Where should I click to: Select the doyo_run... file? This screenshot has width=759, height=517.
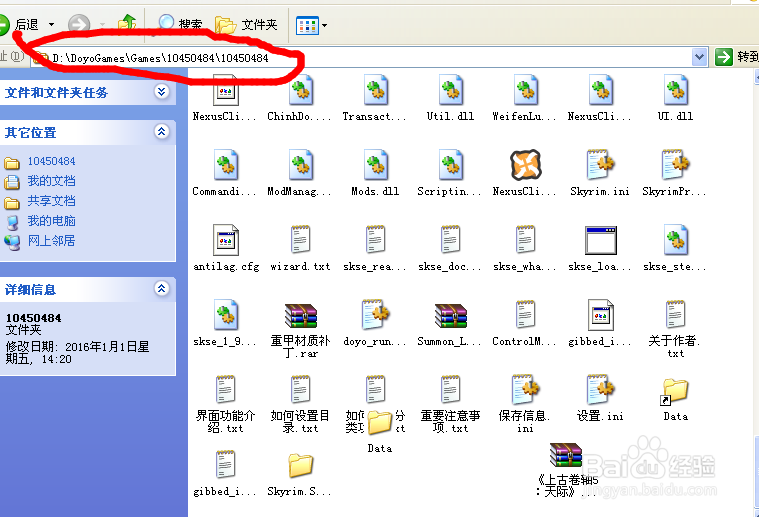pos(375,323)
